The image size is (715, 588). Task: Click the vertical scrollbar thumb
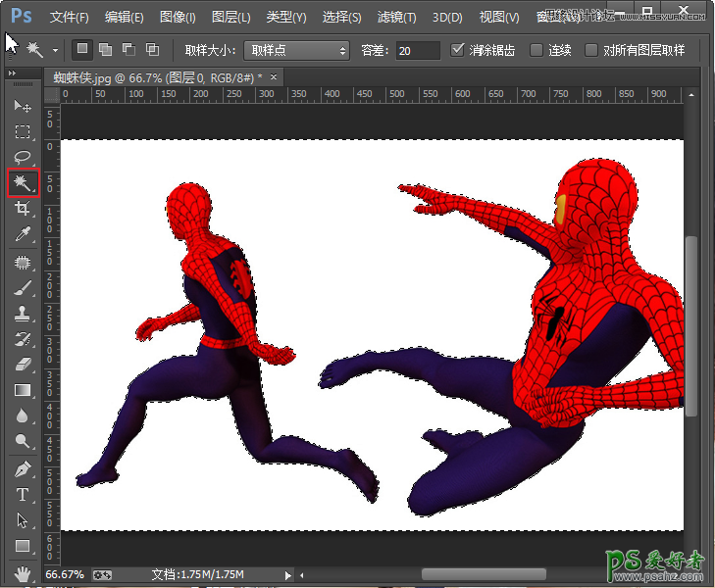(x=691, y=325)
